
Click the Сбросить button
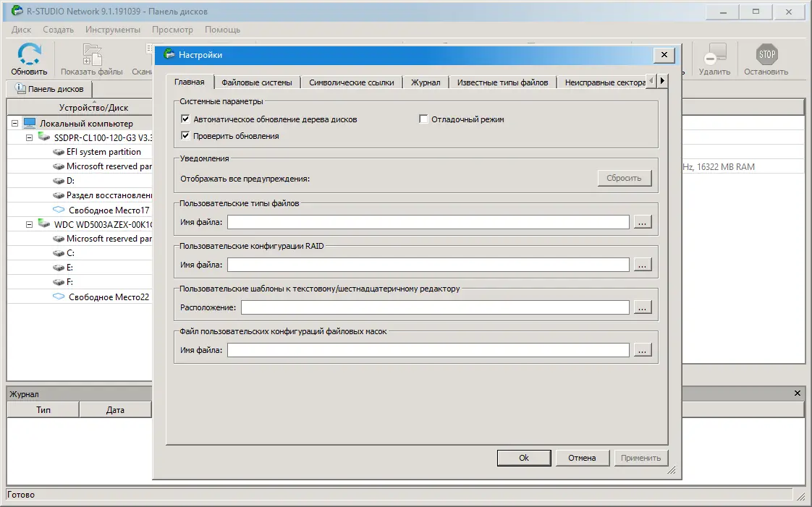624,178
